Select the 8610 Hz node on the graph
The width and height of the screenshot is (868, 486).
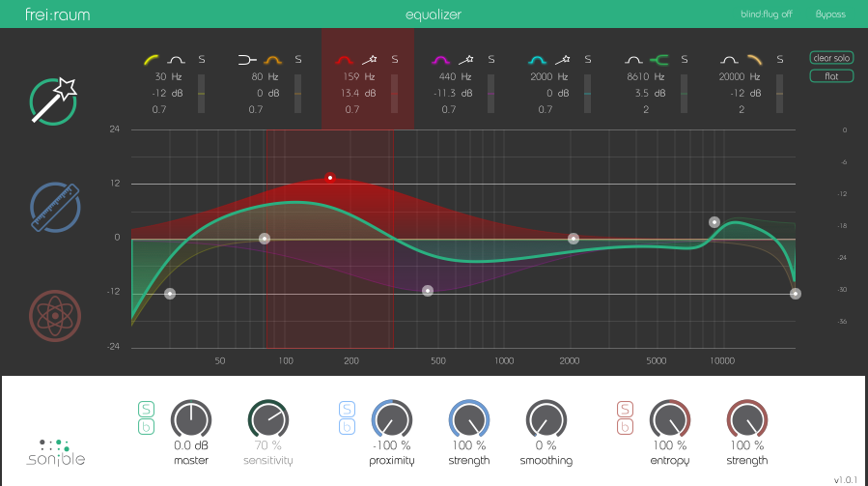pyautogui.click(x=714, y=222)
